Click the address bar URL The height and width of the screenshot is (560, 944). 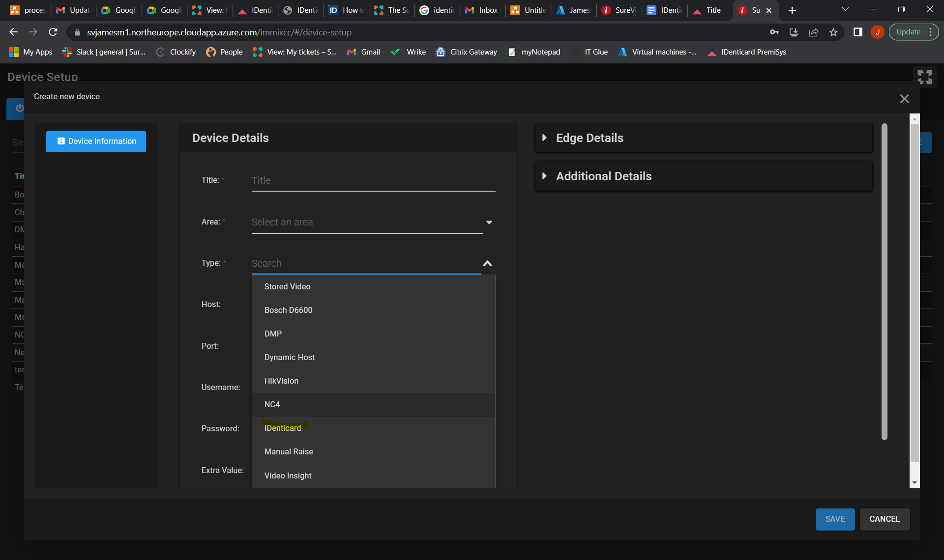219,32
